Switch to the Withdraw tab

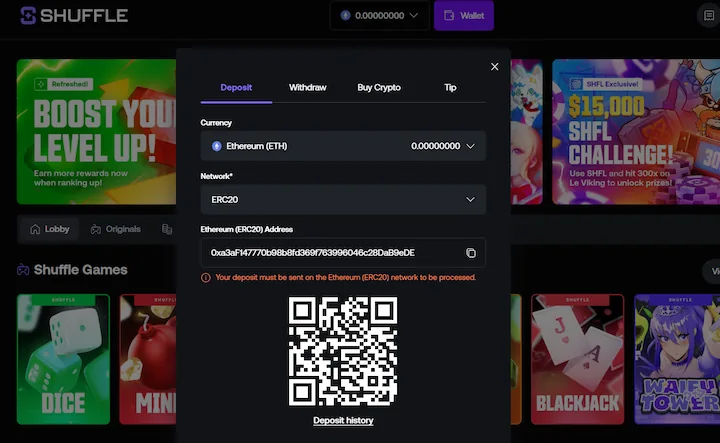point(308,88)
